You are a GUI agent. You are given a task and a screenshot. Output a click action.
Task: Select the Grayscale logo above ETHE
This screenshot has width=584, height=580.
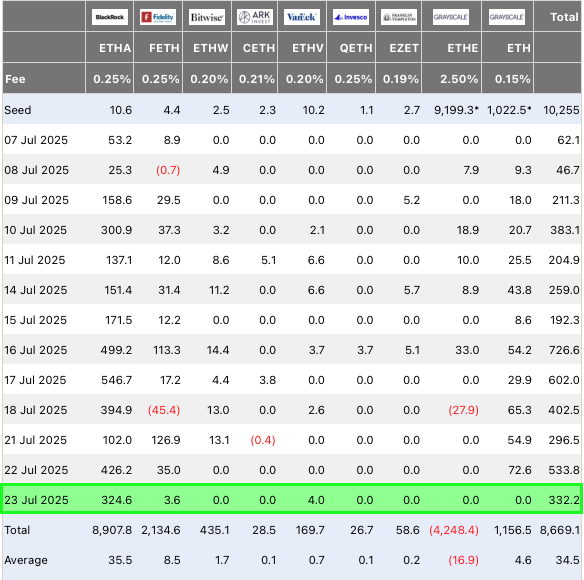[x=451, y=17]
